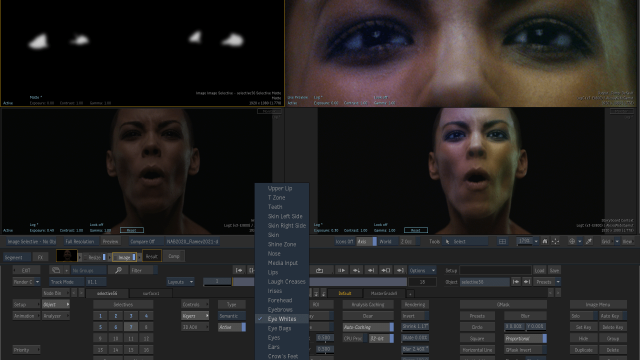This screenshot has width=640, height=360.
Task: Click the home view icon in viewport toolbar
Action: 544,242
